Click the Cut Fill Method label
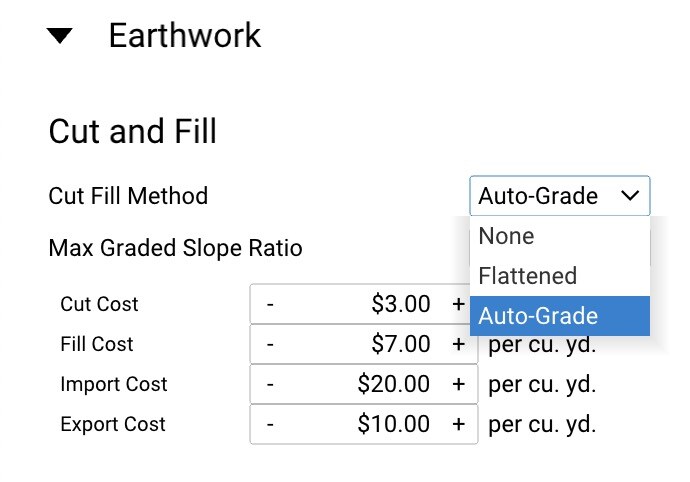The image size is (690, 482). [x=128, y=196]
